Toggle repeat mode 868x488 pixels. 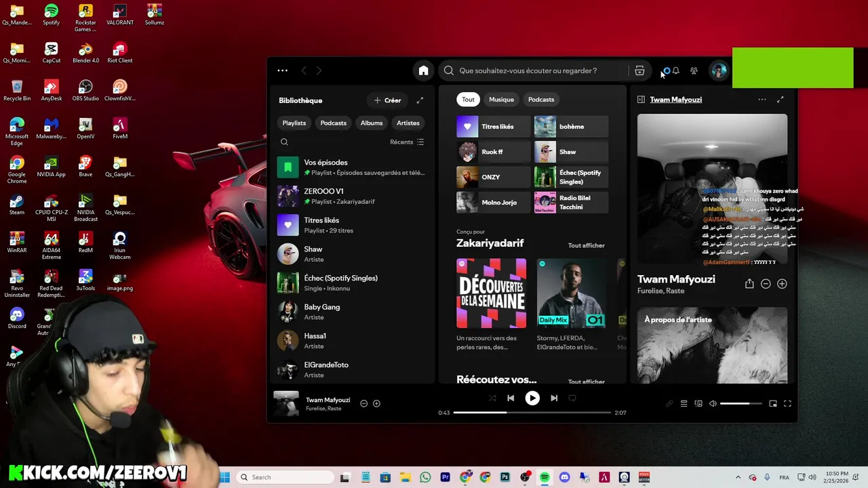(x=572, y=398)
